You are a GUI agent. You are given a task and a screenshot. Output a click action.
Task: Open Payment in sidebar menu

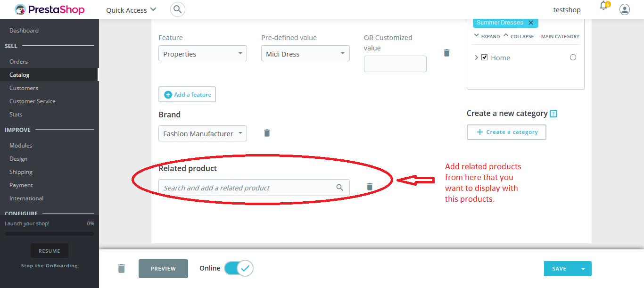tap(21, 185)
